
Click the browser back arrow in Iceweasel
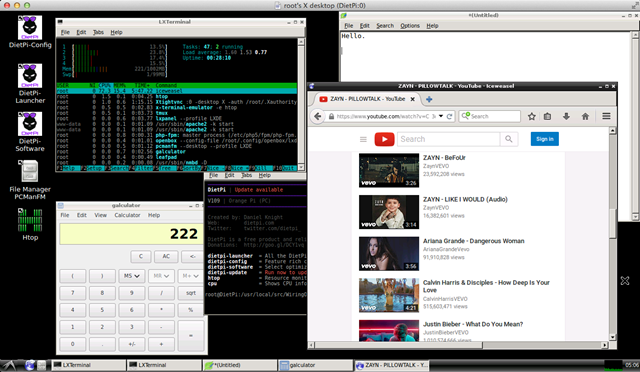pos(318,116)
